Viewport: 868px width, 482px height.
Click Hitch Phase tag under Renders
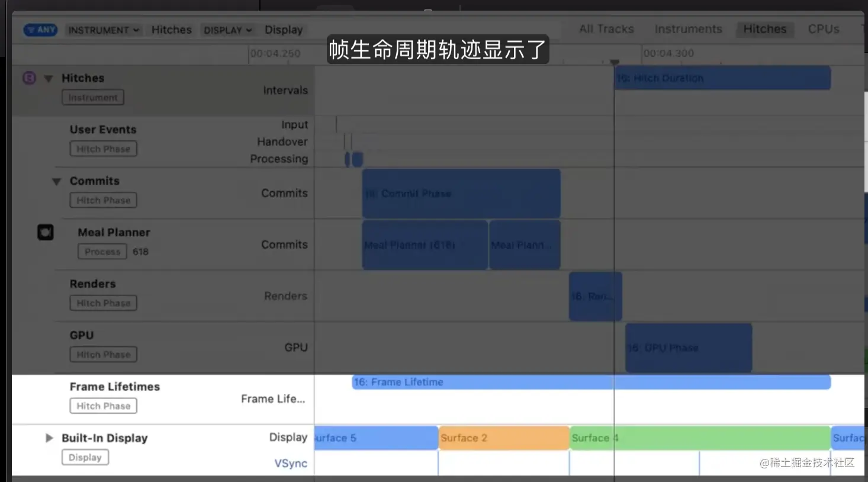[104, 303]
